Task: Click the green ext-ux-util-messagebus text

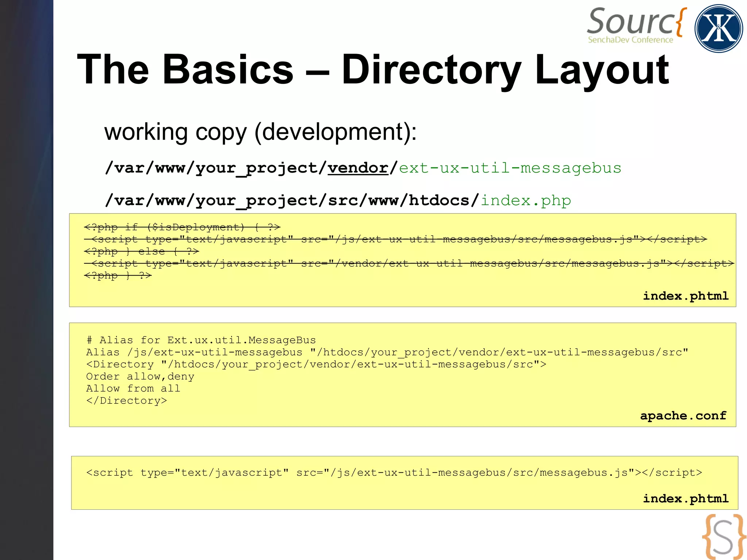Action: [x=510, y=168]
